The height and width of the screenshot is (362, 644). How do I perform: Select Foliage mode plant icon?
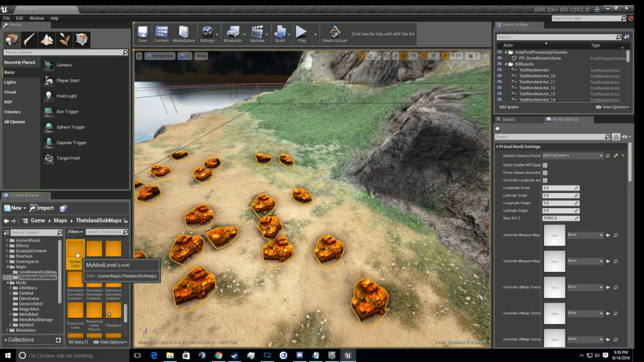pos(64,39)
